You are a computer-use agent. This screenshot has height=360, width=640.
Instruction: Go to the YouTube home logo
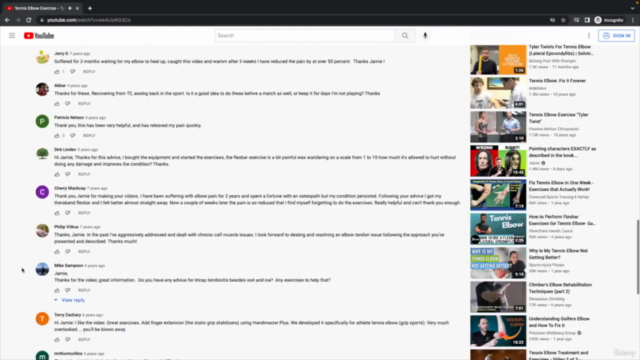pos(39,36)
